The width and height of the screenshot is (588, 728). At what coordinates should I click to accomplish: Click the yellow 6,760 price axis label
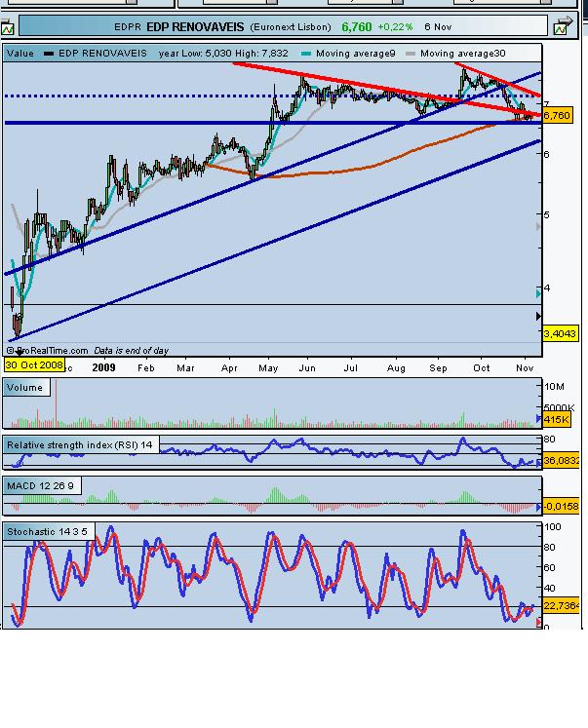(558, 115)
